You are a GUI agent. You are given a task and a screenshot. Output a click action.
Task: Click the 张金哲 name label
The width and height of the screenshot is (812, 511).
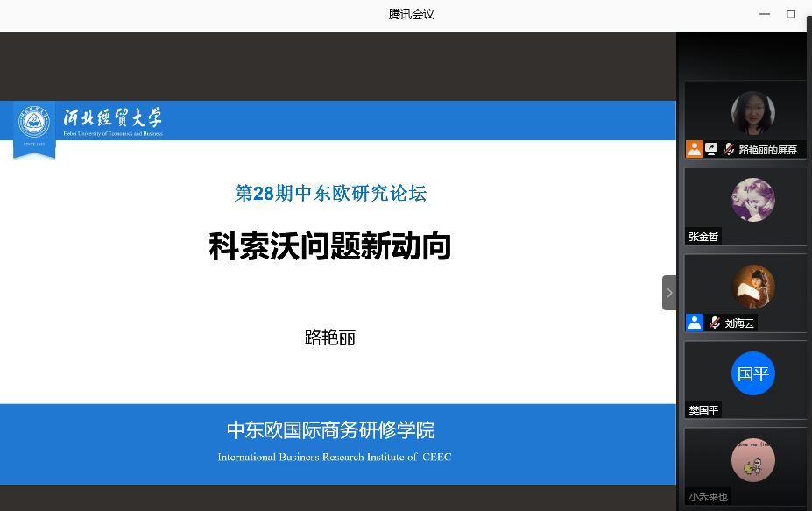pyautogui.click(x=703, y=237)
